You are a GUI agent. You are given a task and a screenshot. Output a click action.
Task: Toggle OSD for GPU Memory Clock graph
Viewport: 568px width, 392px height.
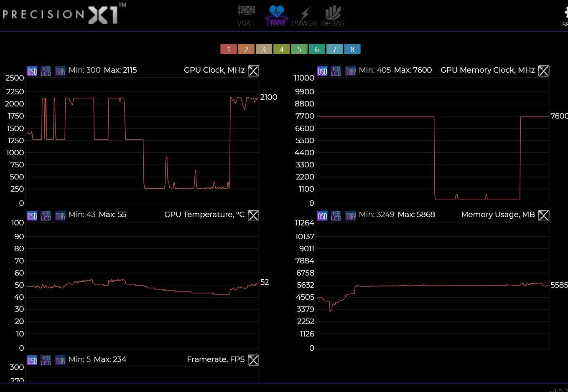coord(322,71)
